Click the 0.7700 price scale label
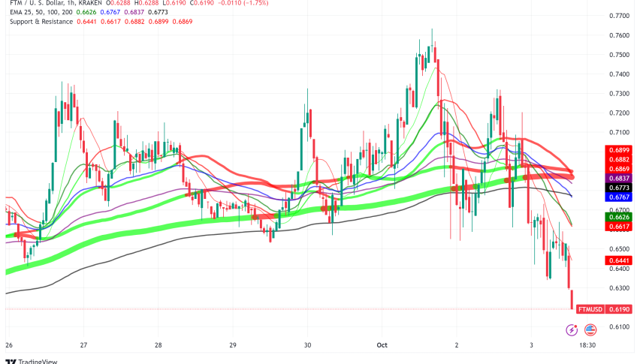Image resolution: width=640 pixels, height=364 pixels. [619, 16]
